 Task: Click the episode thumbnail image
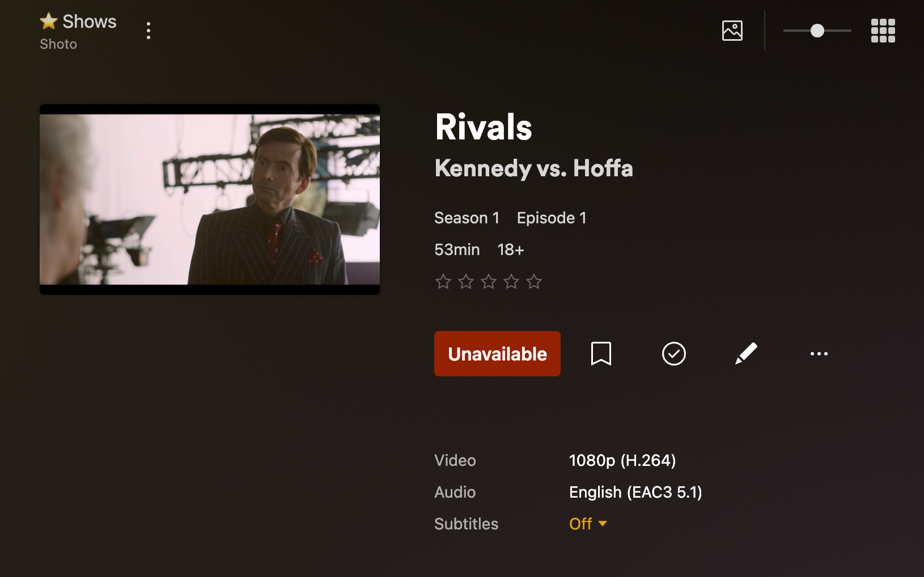click(210, 200)
